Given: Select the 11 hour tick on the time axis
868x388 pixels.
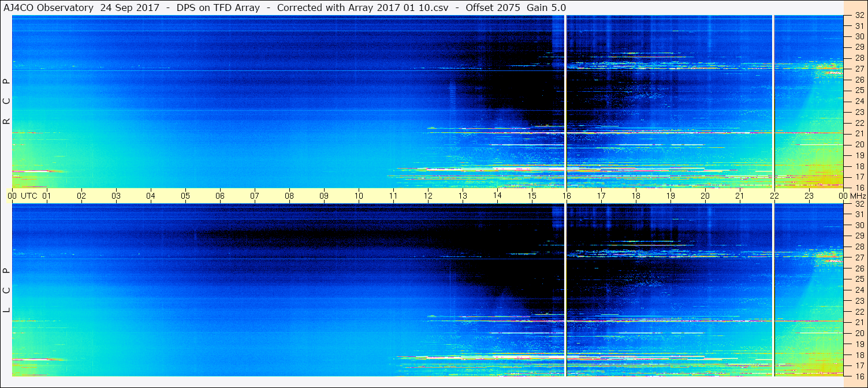Looking at the screenshot, I should 393,196.
